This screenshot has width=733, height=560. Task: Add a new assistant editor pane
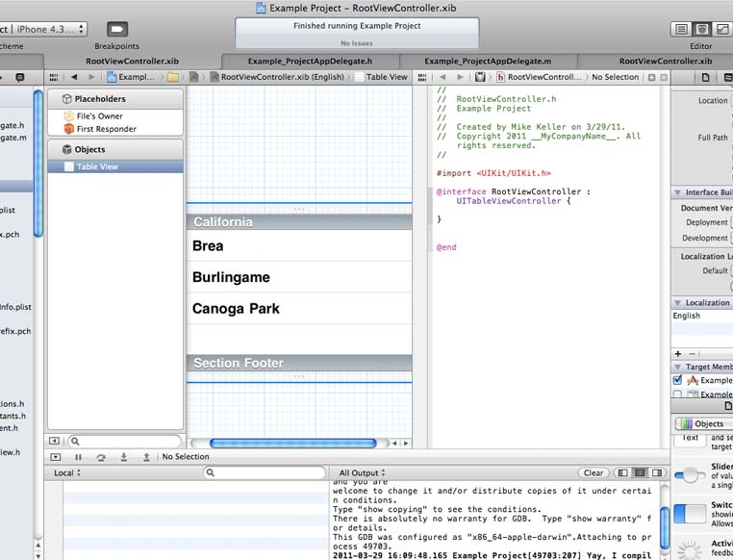point(651,78)
